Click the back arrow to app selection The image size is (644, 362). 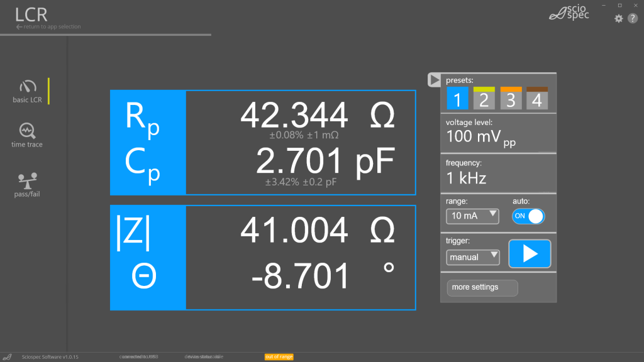pyautogui.click(x=19, y=27)
